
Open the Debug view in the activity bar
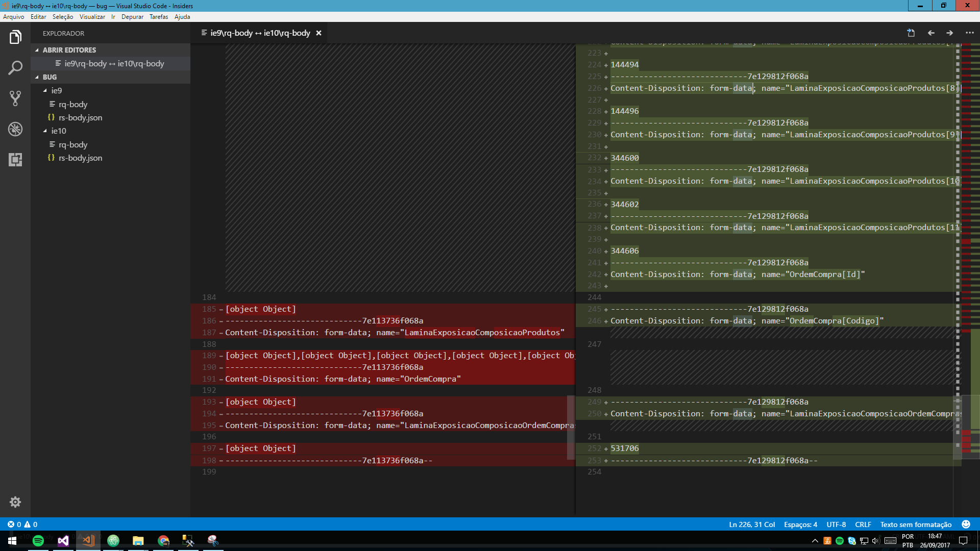click(x=15, y=129)
